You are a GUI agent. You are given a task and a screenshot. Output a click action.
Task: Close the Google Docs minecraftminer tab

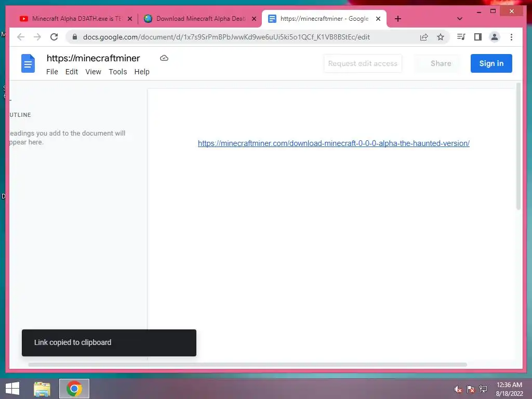point(378,19)
